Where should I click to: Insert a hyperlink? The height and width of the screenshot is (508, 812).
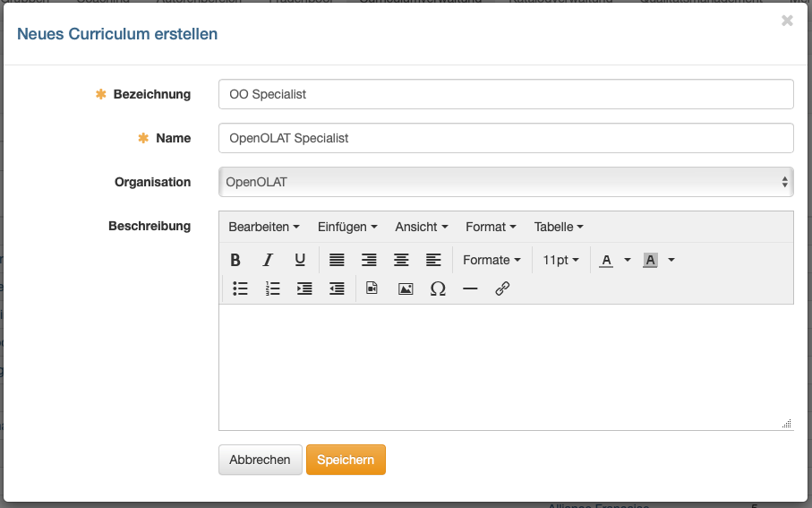pyautogui.click(x=502, y=288)
